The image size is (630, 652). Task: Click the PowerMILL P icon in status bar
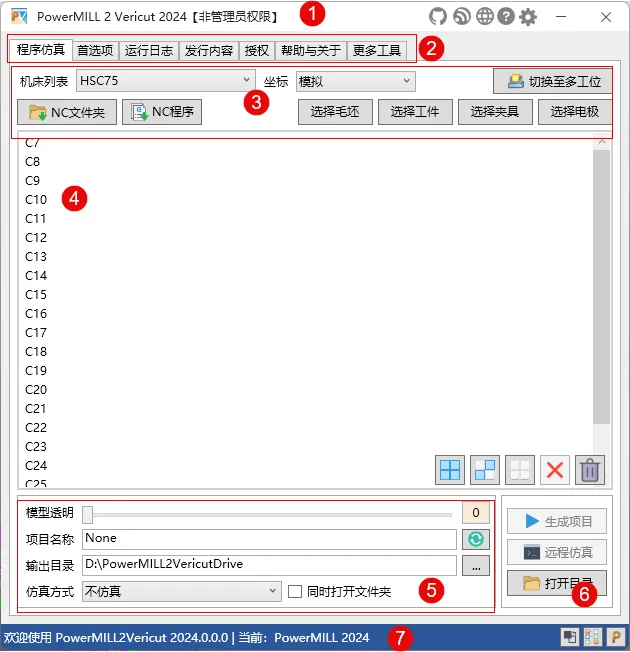(616, 637)
